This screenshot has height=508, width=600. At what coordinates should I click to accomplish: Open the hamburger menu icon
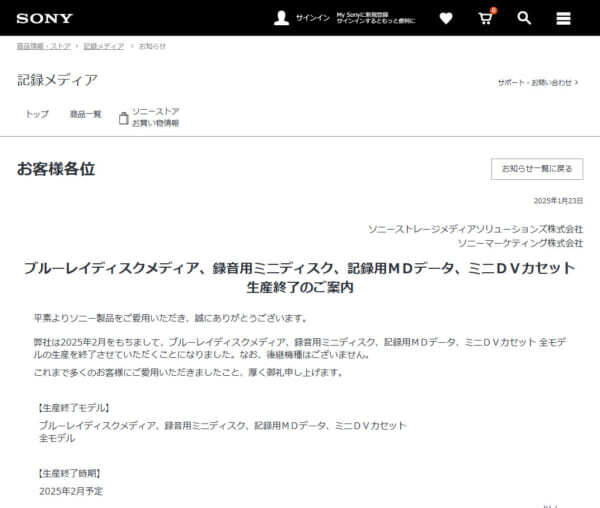(563, 18)
